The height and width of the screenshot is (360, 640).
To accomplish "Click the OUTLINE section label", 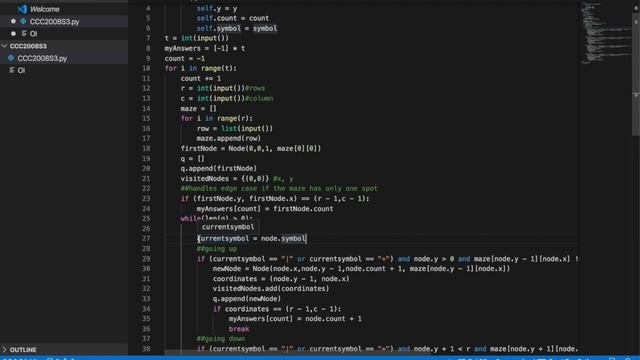I will (x=23, y=350).
